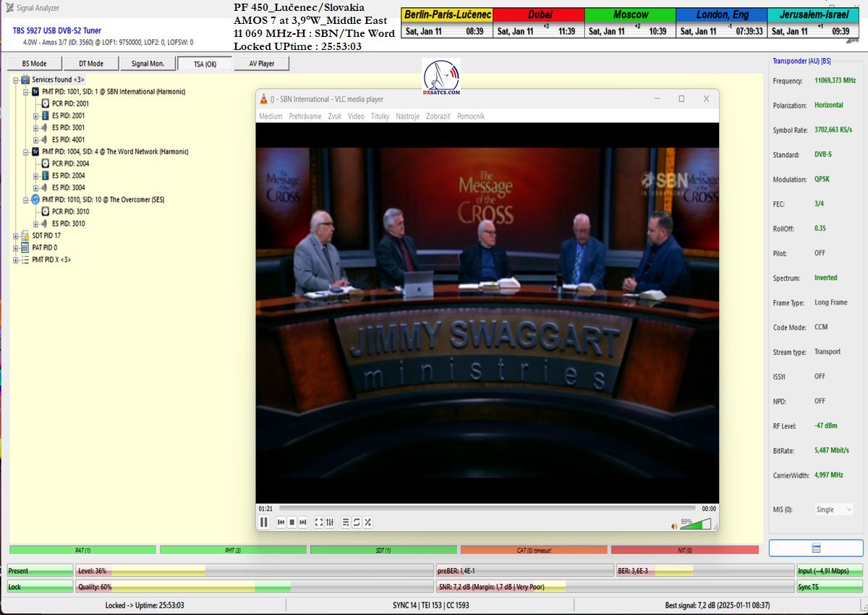Click the Overcomer radio service icon
Image resolution: width=868 pixels, height=615 pixels.
35,200
